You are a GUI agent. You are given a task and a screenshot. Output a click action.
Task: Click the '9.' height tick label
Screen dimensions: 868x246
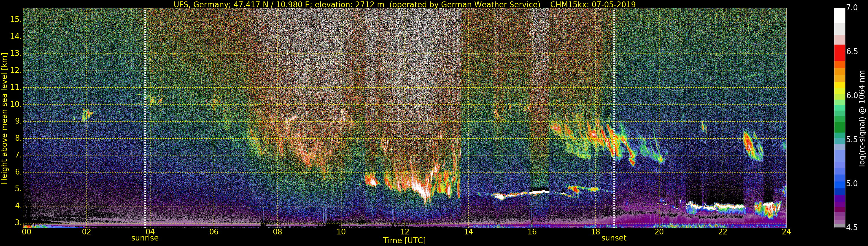click(18, 121)
